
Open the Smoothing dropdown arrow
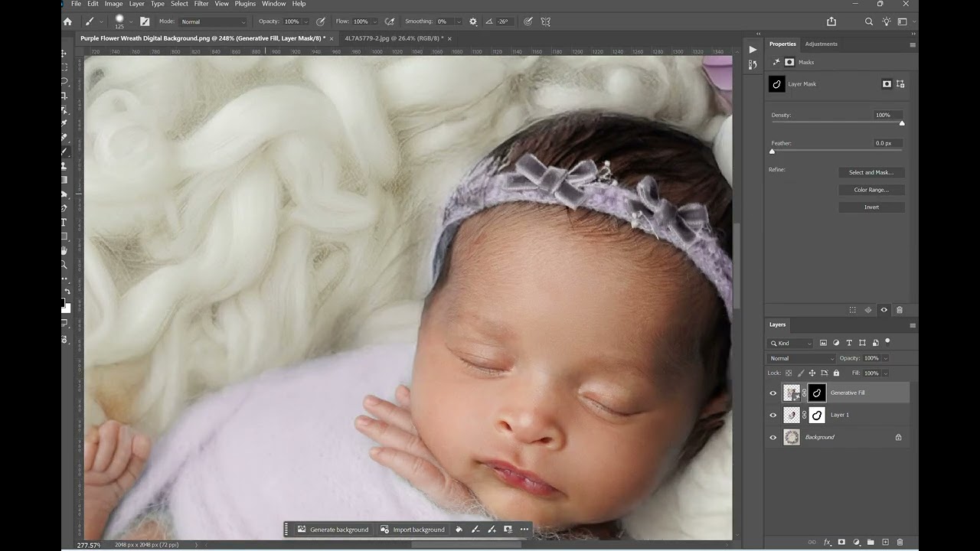[459, 21]
